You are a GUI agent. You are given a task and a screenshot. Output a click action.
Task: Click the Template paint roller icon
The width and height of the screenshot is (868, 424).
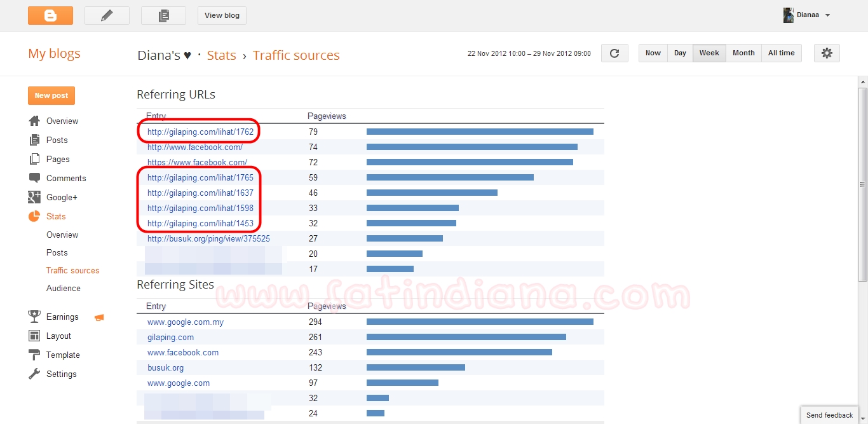[34, 355]
